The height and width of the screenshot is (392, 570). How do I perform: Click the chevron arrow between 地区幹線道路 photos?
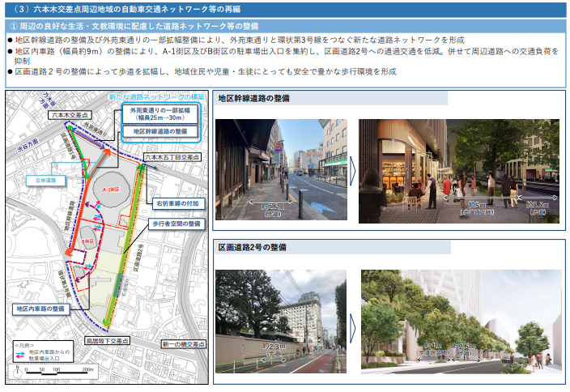pyautogui.click(x=352, y=173)
